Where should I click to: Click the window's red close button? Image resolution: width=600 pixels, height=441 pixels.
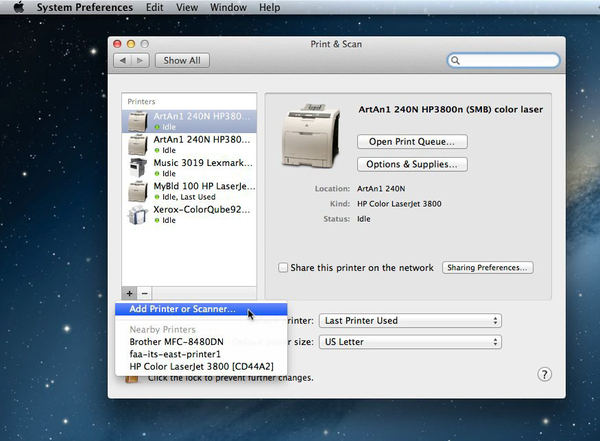pos(117,44)
